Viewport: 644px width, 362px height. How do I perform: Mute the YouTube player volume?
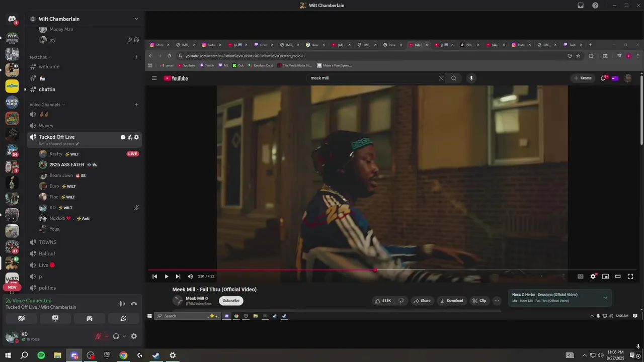(x=190, y=277)
